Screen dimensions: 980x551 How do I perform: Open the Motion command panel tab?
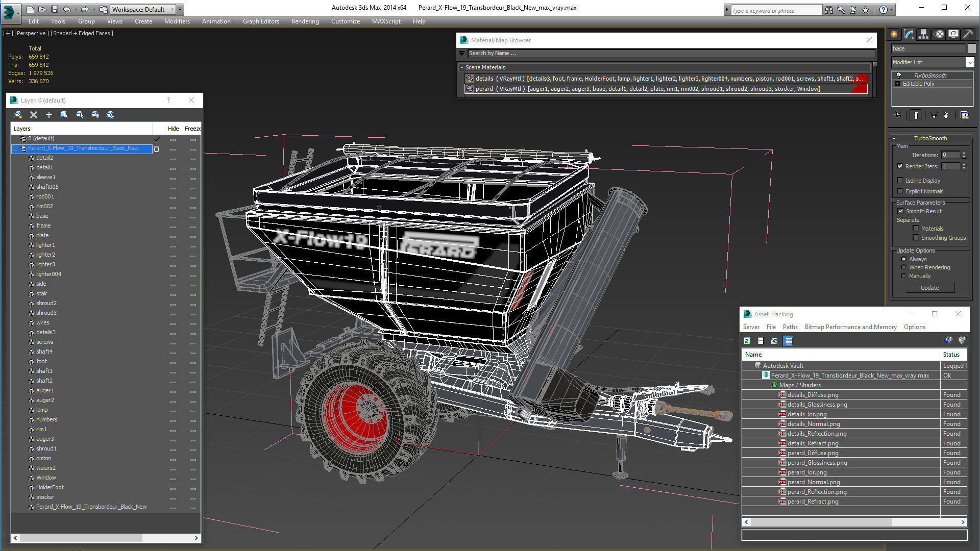click(x=939, y=34)
